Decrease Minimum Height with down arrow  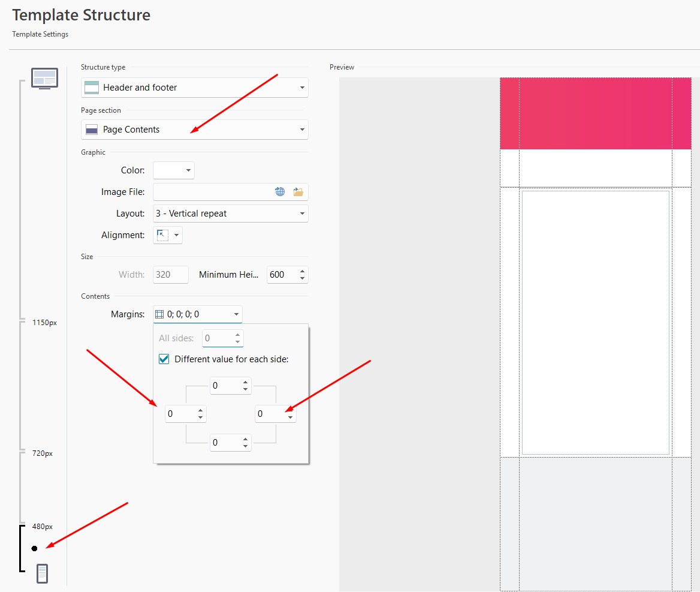[302, 278]
